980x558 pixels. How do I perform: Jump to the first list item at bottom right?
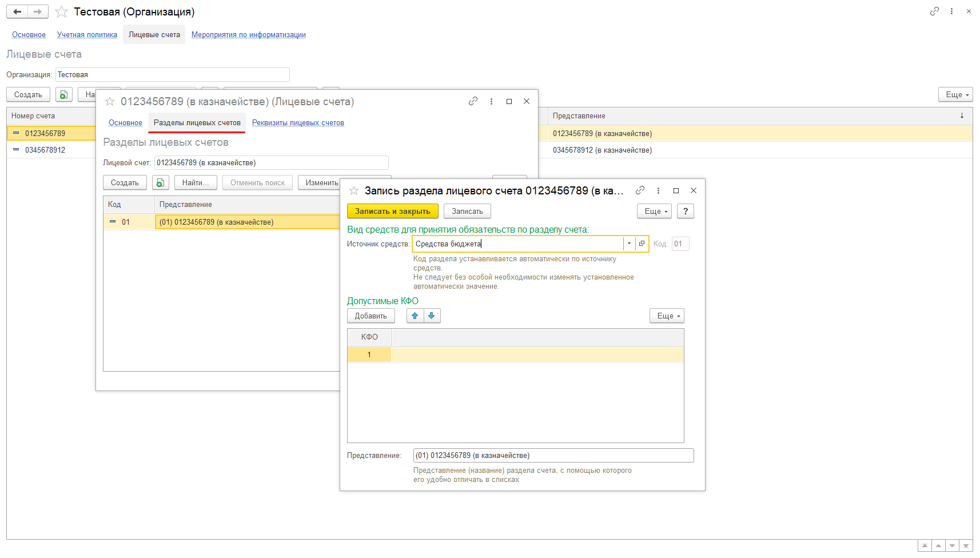tap(925, 545)
